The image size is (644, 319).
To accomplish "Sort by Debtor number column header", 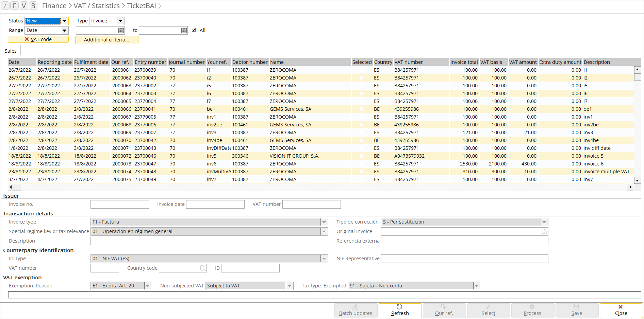I will (x=250, y=62).
